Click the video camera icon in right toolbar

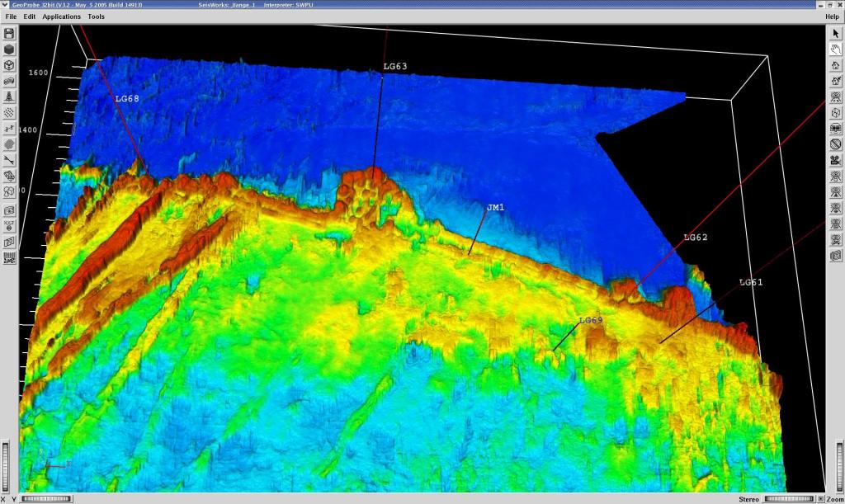coord(835,160)
